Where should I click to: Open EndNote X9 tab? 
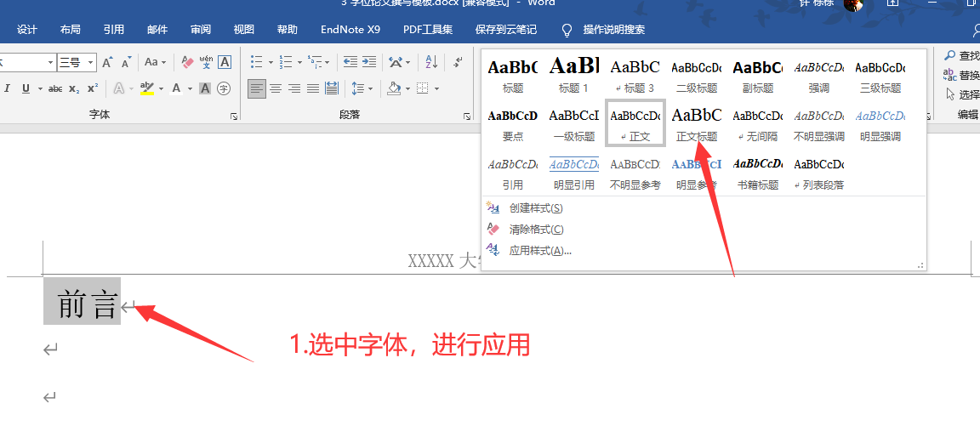(x=350, y=30)
